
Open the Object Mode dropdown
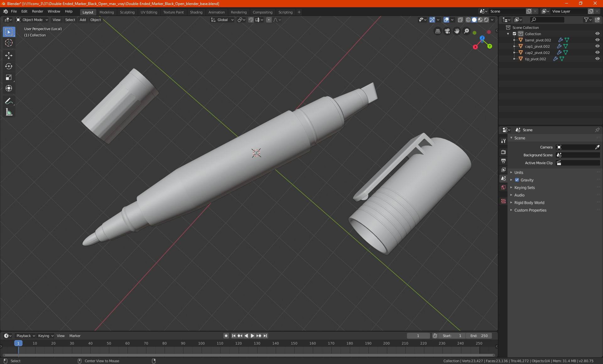click(x=32, y=20)
